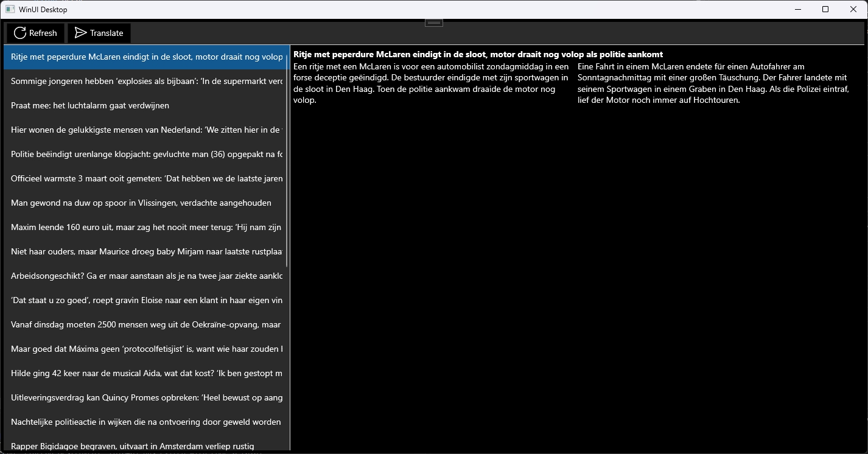Select 'Praat mee: het luchtalarm gaat verdwijnen'

coord(146,105)
